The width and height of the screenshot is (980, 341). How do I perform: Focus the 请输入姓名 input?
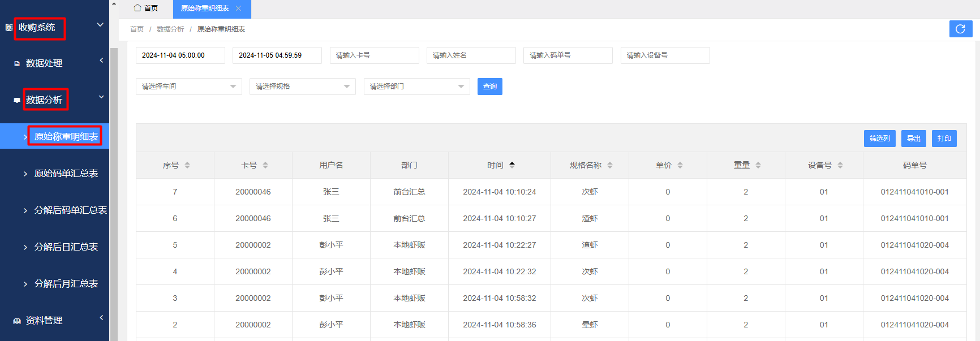(x=471, y=55)
